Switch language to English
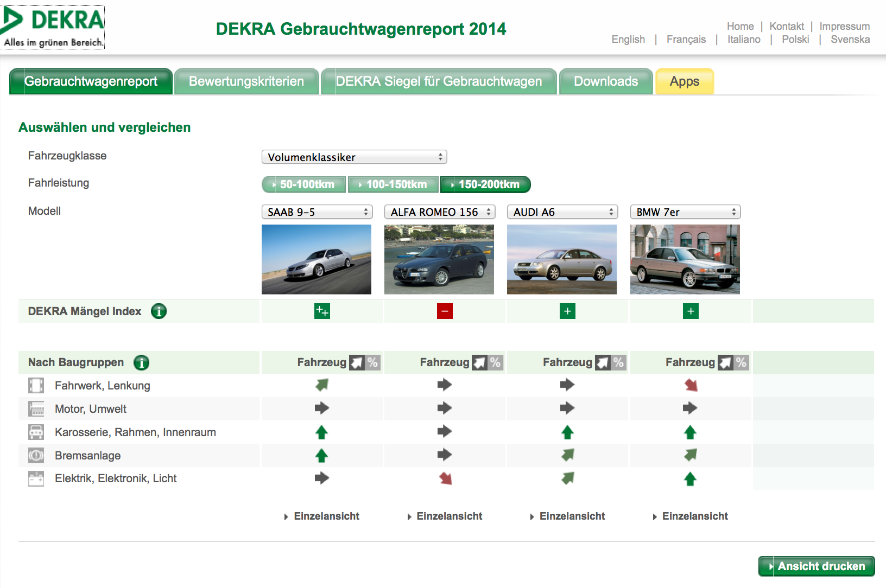Image resolution: width=886 pixels, height=588 pixels. coord(628,40)
